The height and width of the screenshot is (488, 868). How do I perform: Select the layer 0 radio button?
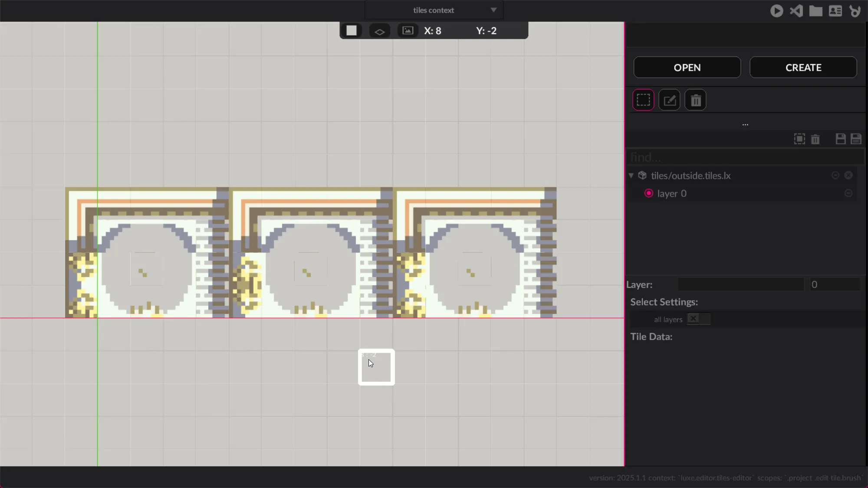coord(649,193)
